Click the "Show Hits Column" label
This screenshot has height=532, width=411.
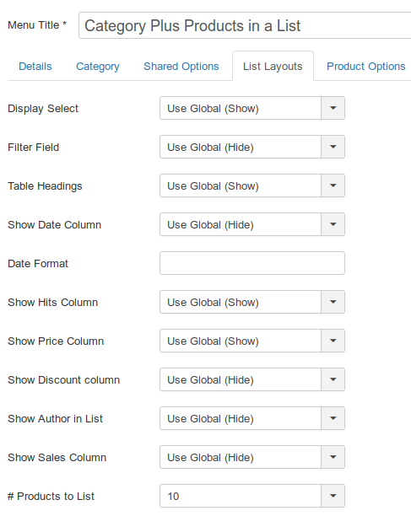[x=52, y=303]
